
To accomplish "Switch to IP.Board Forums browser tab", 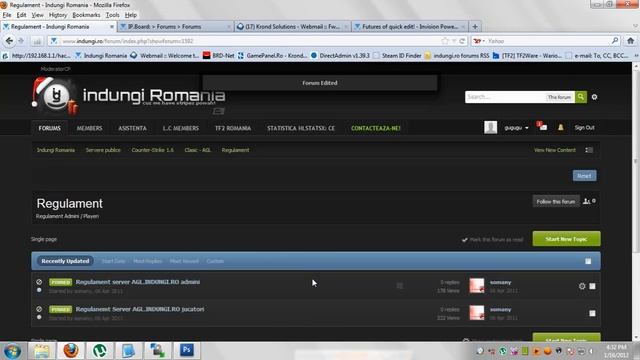I will coord(176,27).
